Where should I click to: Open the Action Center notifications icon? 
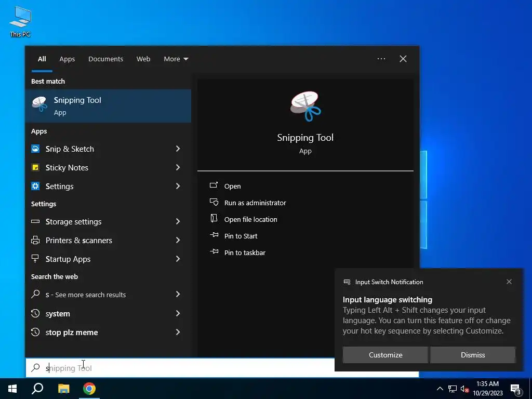point(515,389)
